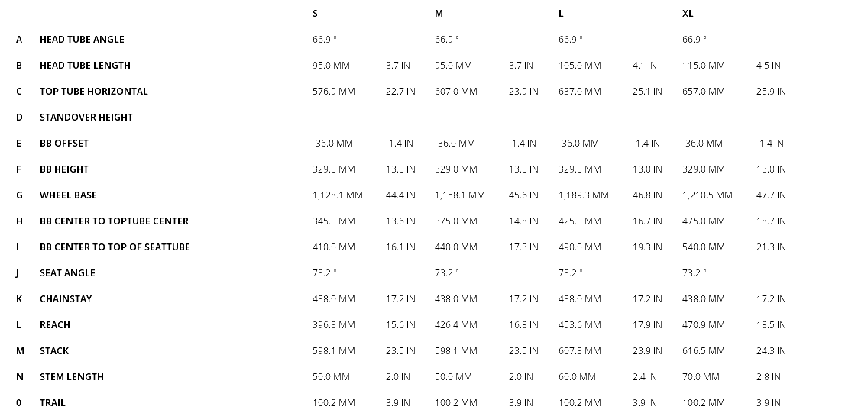Click the TRAIL row label
Viewport: 868px width, 416px height.
(53, 403)
